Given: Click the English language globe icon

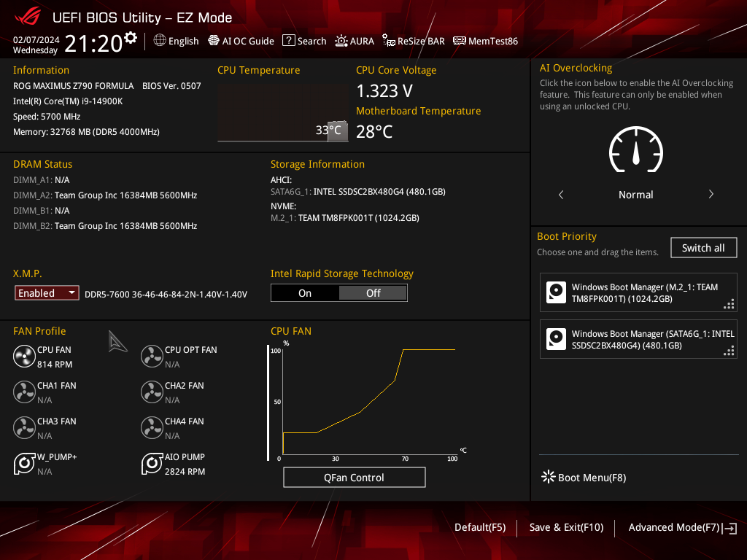Looking at the screenshot, I should (x=160, y=41).
